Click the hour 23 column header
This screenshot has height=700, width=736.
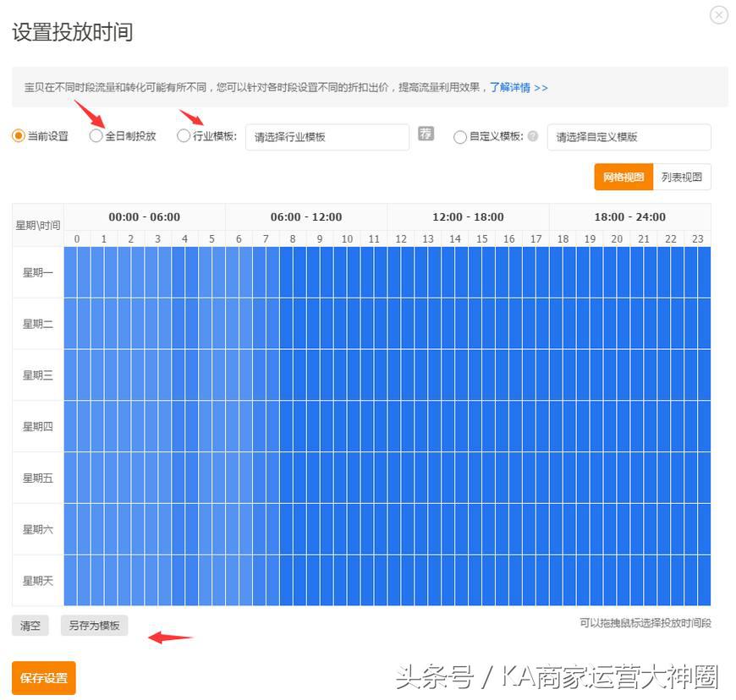click(x=697, y=238)
